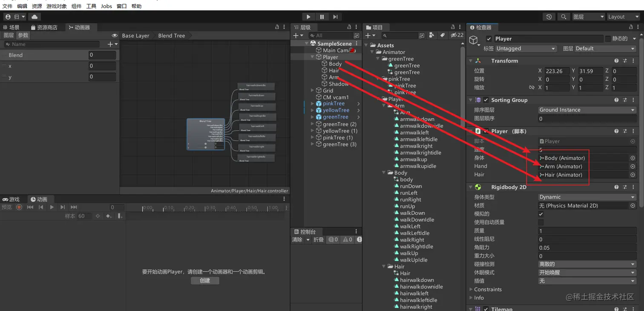Screen dimensions: 644x311
Task: Open the Sorting Layer dropdown showing Ground Instance
Action: click(587, 110)
